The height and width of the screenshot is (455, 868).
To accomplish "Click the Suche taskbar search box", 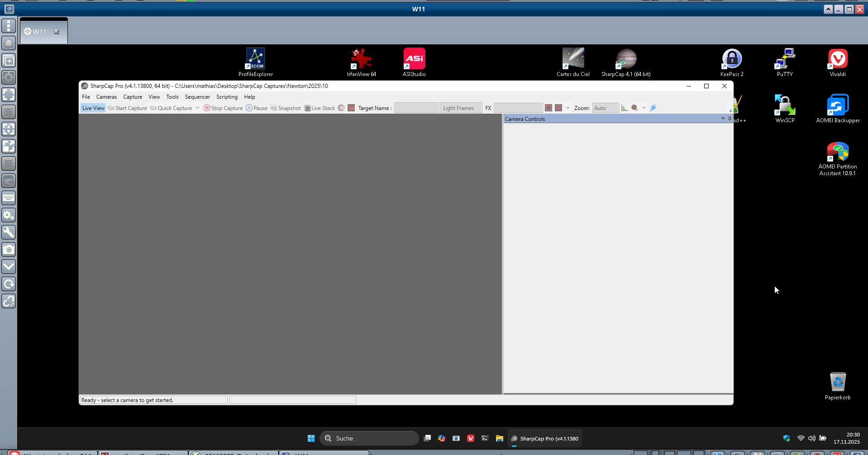I will click(369, 438).
